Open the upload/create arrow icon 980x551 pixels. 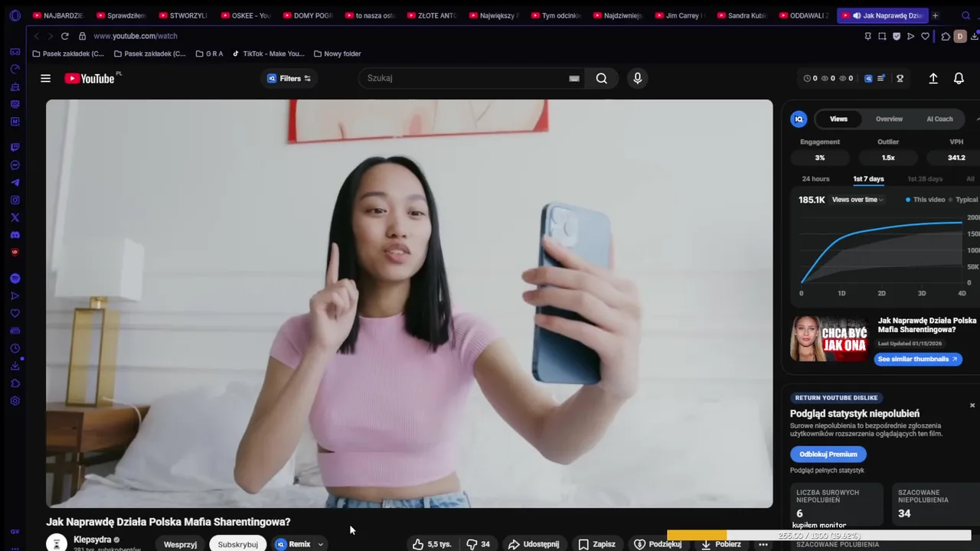[x=933, y=78]
